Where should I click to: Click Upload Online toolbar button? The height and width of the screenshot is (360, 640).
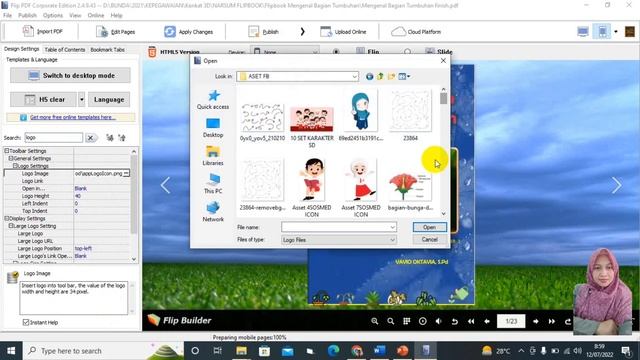[x=343, y=31]
